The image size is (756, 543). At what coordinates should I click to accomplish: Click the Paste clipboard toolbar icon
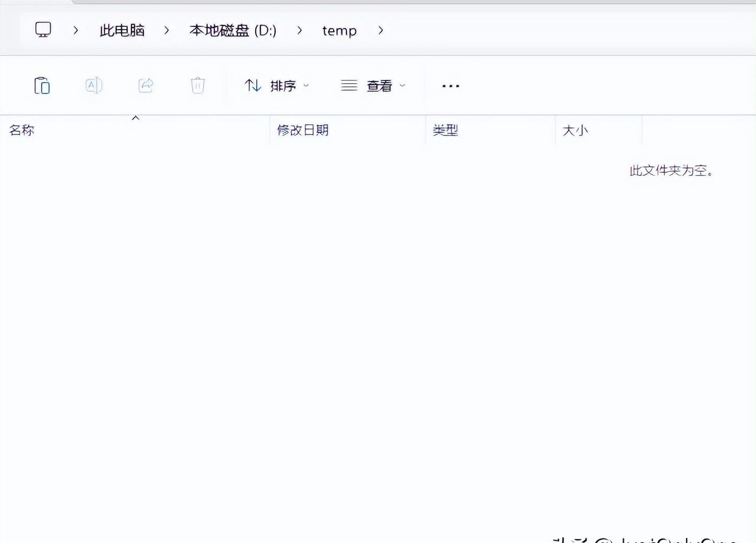tap(42, 85)
